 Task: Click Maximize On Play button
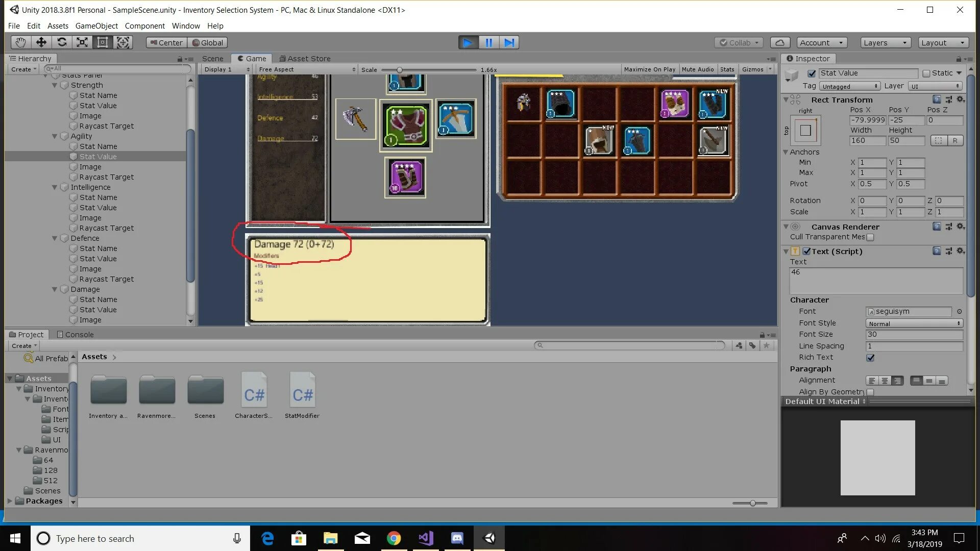pos(649,69)
